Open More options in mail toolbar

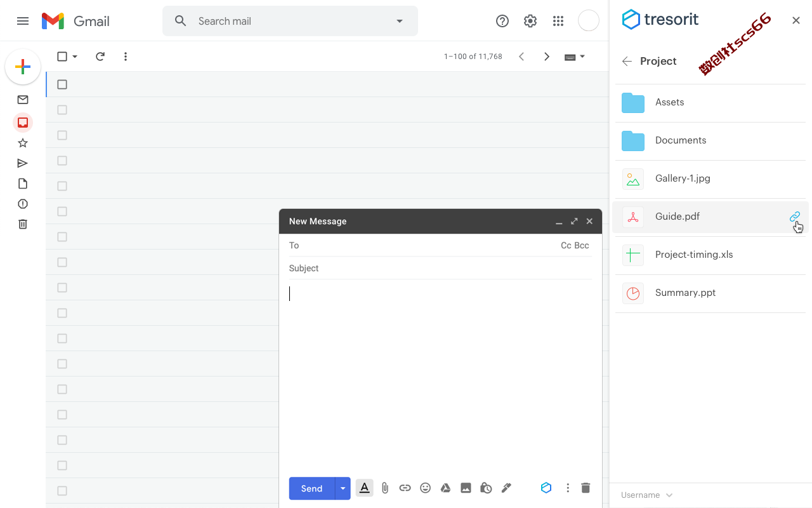click(x=126, y=57)
